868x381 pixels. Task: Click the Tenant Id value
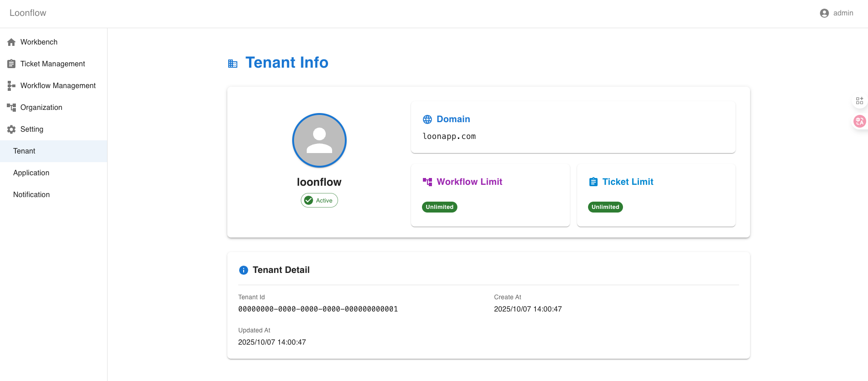[318, 309]
